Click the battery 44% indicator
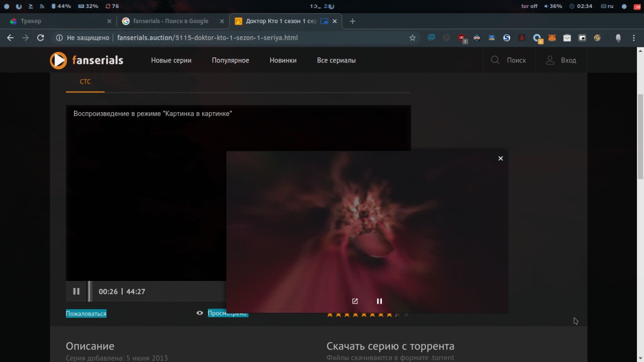 pyautogui.click(x=61, y=6)
